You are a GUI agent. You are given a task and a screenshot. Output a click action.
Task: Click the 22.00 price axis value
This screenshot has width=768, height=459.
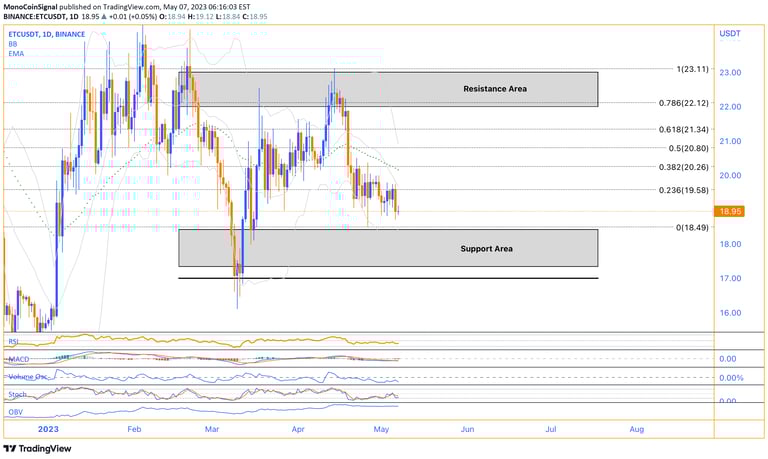[x=730, y=107]
